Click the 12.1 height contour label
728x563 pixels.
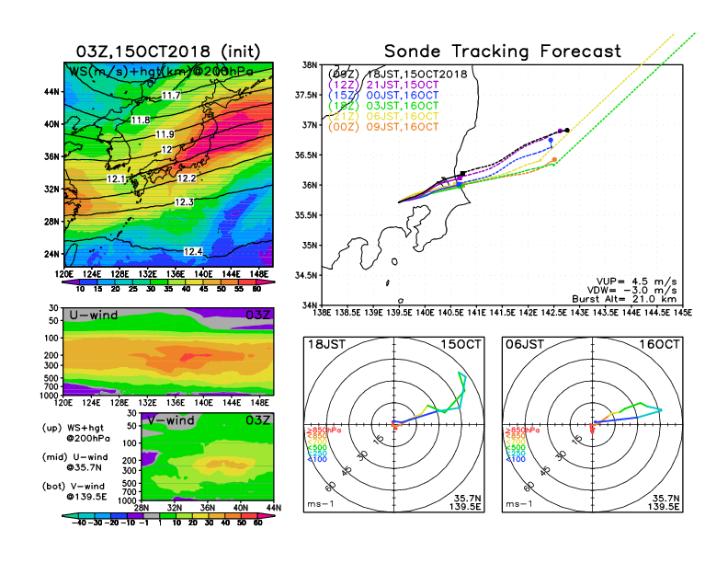(116, 178)
